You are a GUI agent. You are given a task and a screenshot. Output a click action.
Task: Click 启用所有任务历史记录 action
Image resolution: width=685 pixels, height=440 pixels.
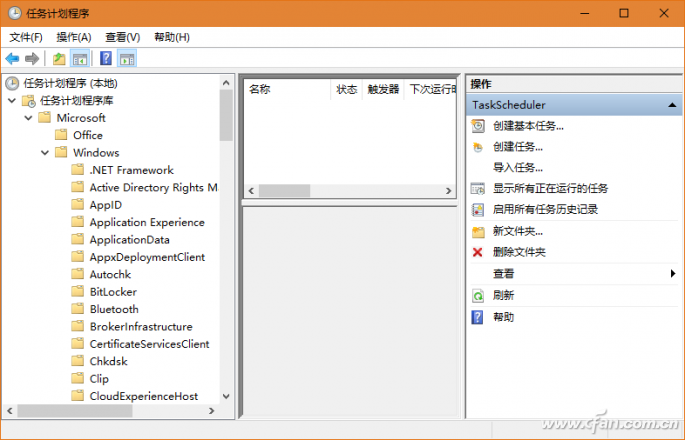click(x=545, y=210)
